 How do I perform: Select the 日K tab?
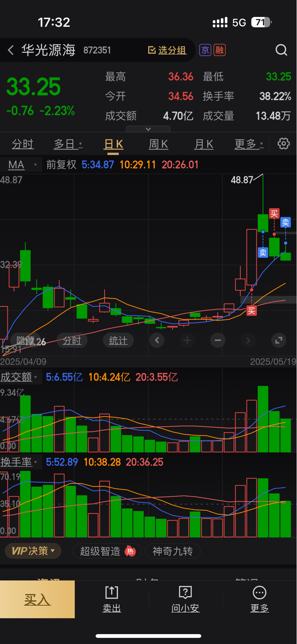(114, 144)
